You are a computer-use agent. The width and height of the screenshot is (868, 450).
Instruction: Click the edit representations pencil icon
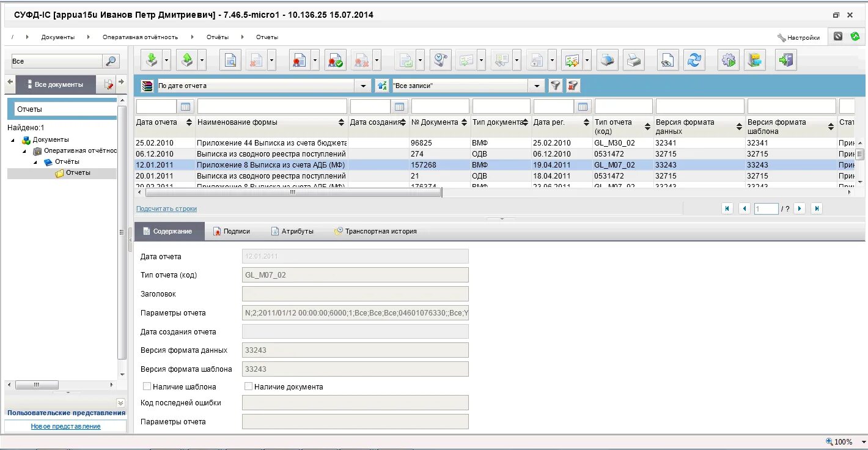point(109,84)
